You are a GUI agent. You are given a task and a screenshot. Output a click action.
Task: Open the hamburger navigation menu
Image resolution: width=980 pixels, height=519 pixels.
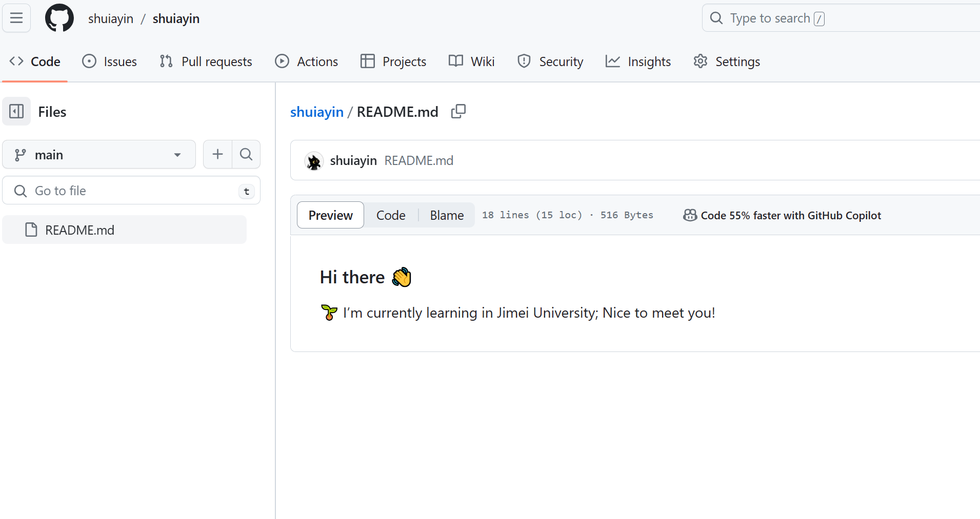16,18
